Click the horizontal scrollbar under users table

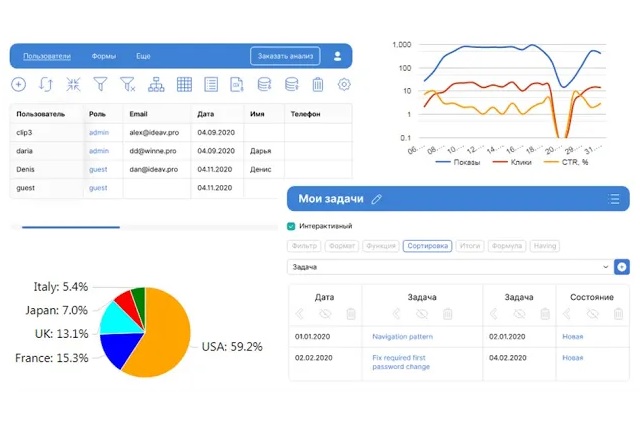click(71, 227)
